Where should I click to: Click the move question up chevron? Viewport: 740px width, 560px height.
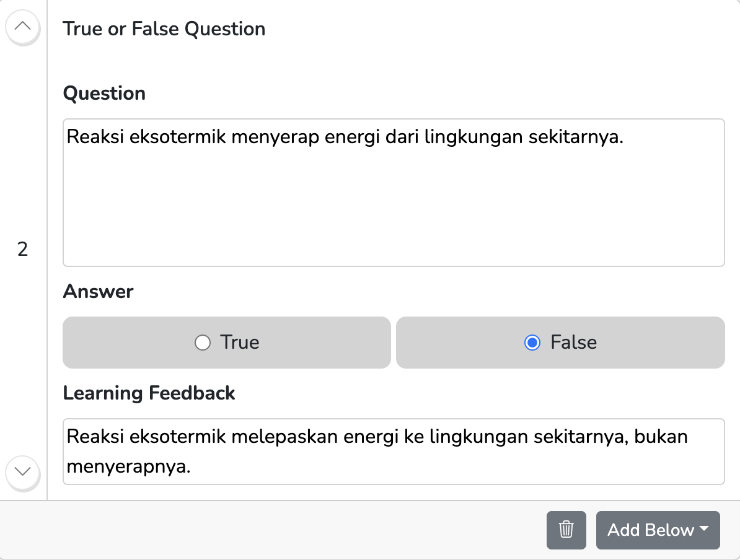coord(22,27)
